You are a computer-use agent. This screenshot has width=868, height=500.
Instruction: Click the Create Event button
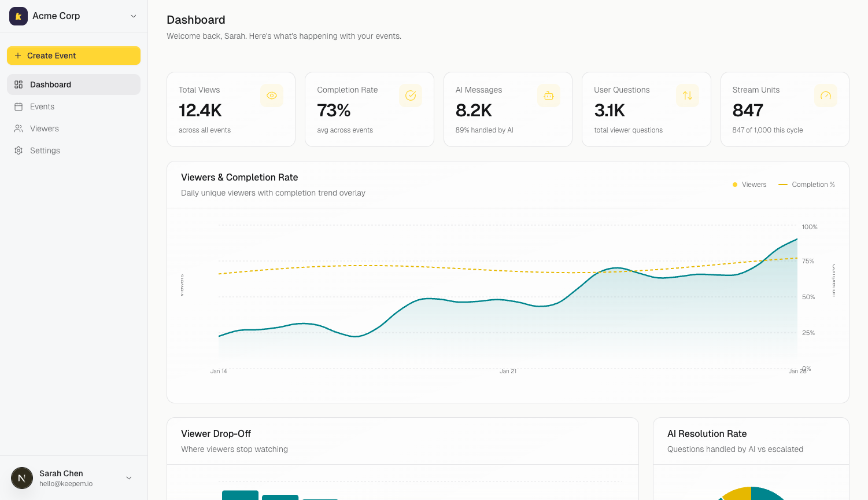tap(73, 56)
